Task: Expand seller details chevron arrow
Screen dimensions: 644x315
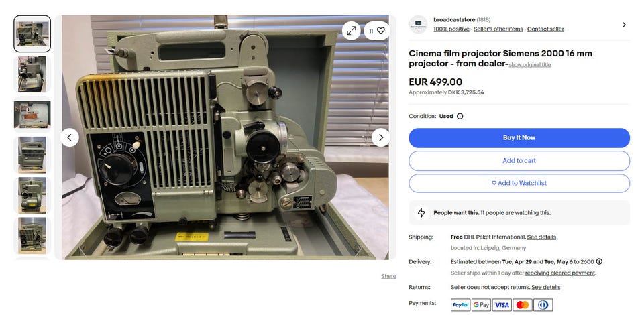Action: point(624,25)
